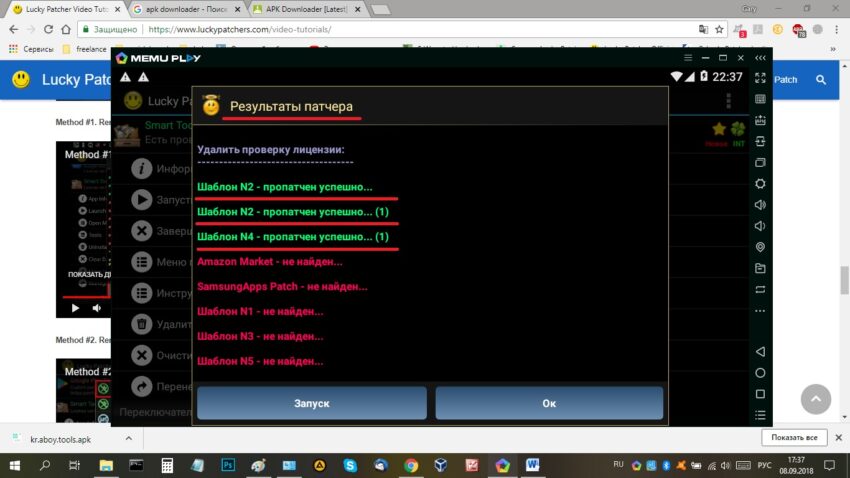Expand kr.aboy.tools.apk download options arrow
This screenshot has width=850, height=478.
[x=128, y=438]
